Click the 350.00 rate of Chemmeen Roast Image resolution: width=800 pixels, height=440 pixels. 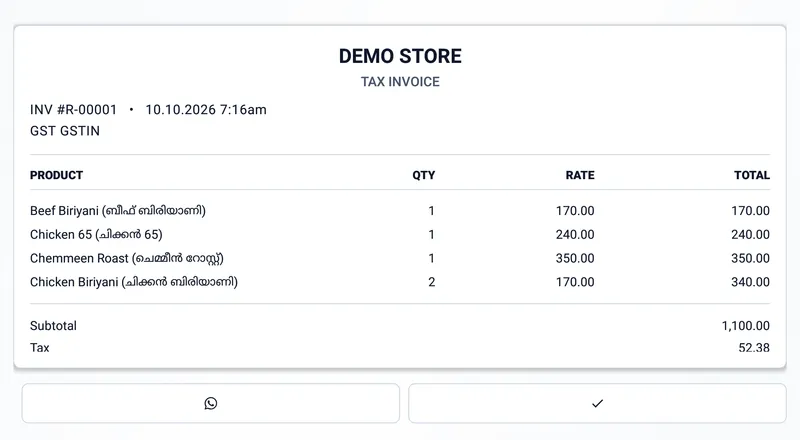coord(575,258)
